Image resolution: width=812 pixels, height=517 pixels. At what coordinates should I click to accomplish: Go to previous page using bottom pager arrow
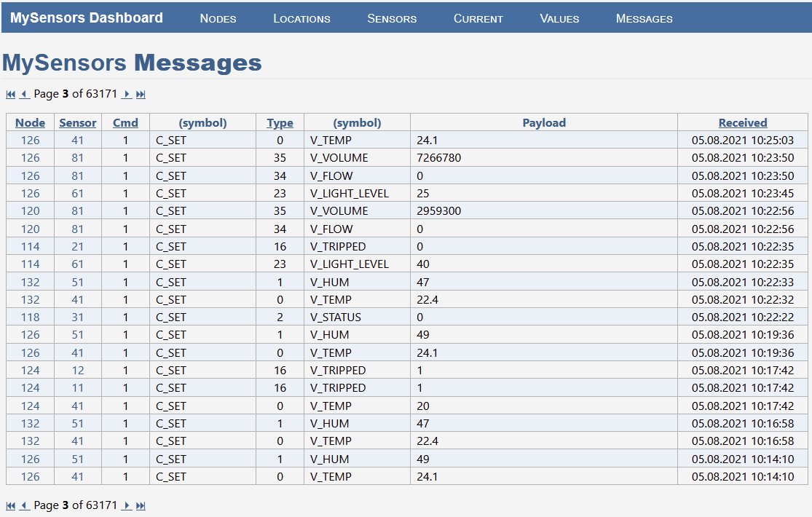24,505
